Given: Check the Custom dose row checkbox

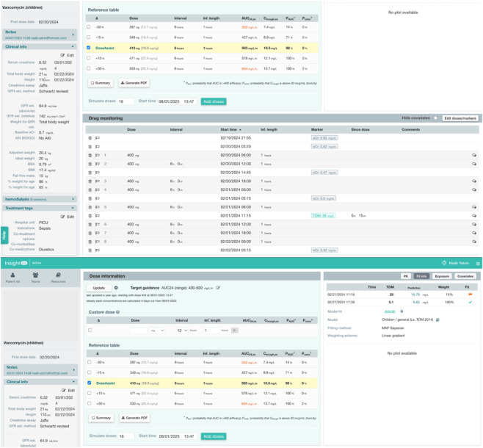Looking at the screenshot, I should [x=90, y=330].
